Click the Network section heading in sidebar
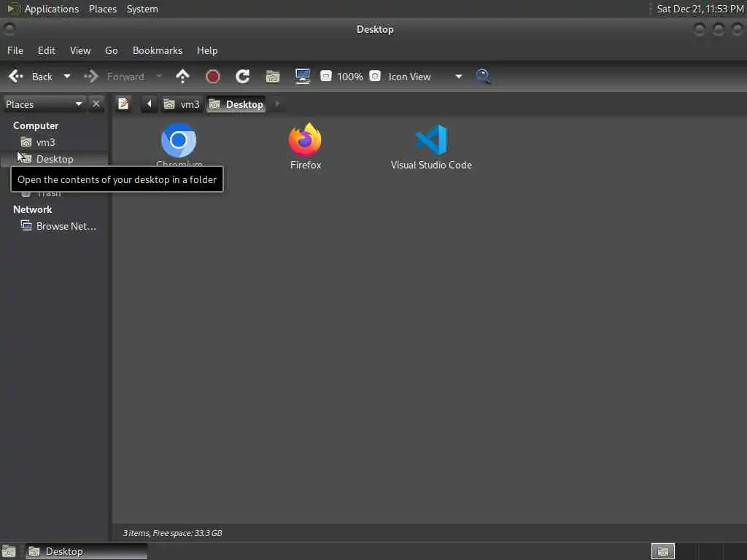The height and width of the screenshot is (560, 747). click(x=32, y=209)
